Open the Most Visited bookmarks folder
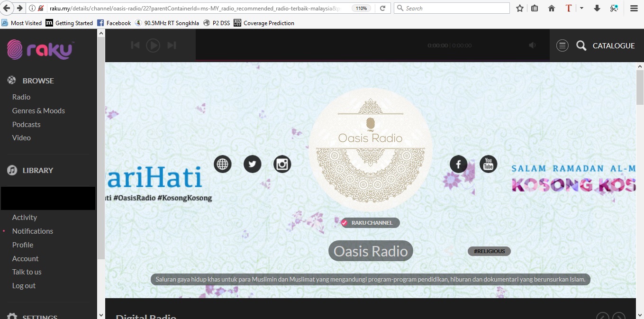Image resolution: width=644 pixels, height=319 pixels. point(22,23)
